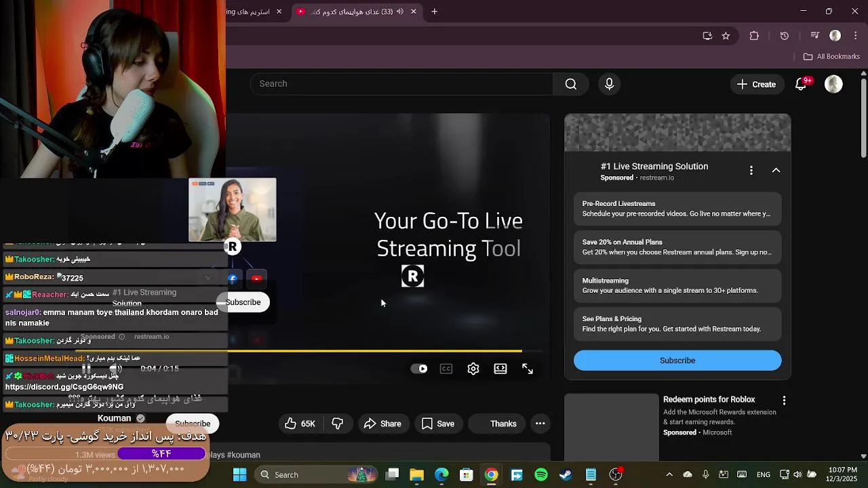The width and height of the screenshot is (868, 488).
Task: Open the ENG language indicator
Action: [x=763, y=474]
